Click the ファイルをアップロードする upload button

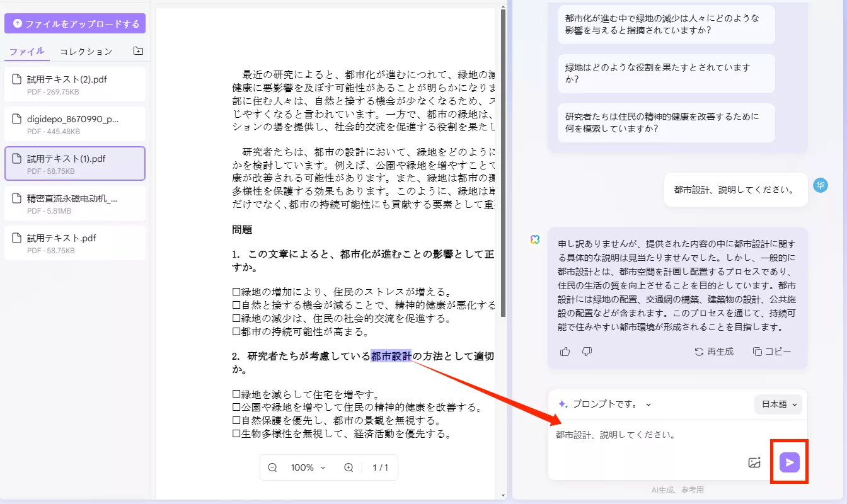(75, 23)
